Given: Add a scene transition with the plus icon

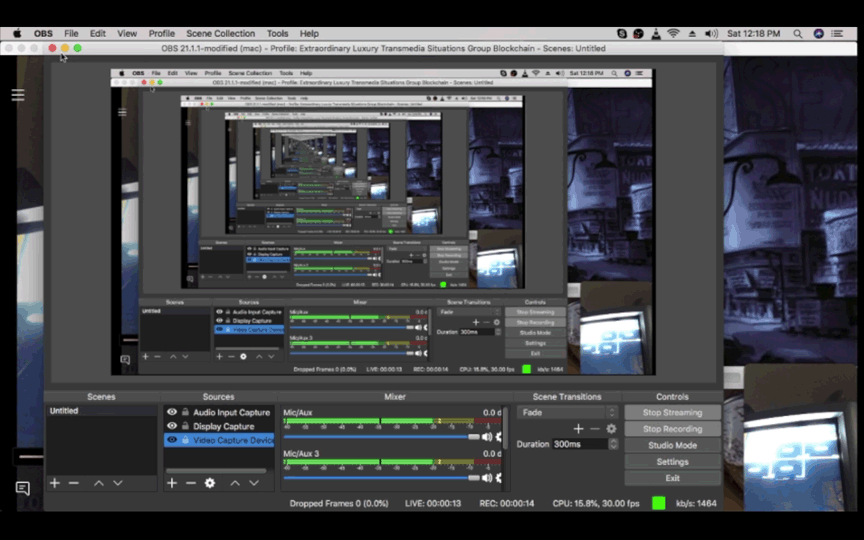Looking at the screenshot, I should pos(578,429).
